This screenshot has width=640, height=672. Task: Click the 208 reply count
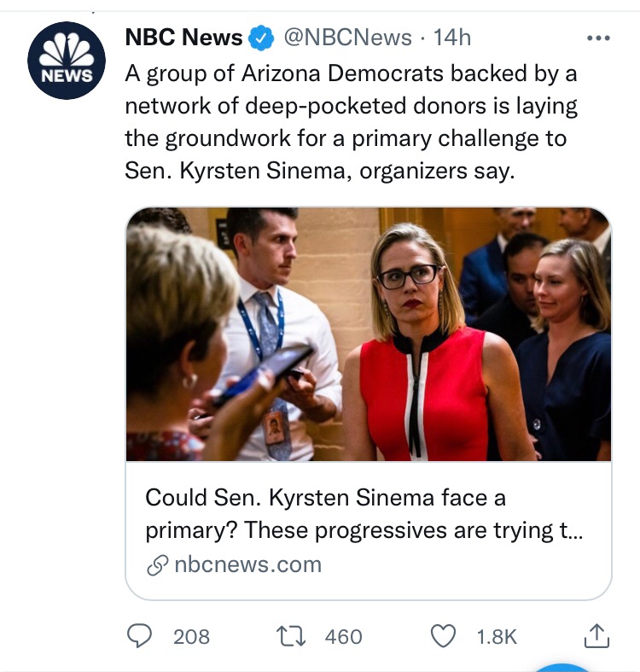[x=191, y=636]
